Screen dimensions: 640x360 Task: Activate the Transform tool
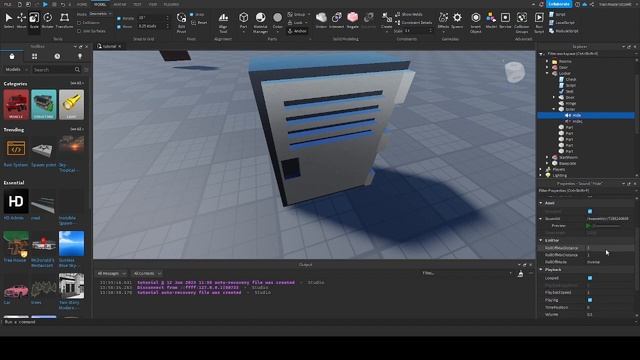click(64, 20)
